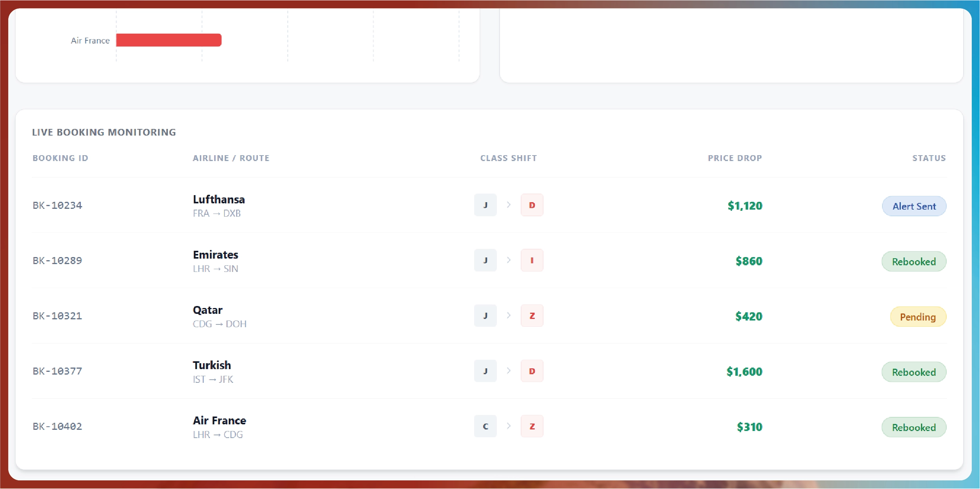Screen dimensions: 980x489
Task: Click the Class Shift arrow chevron for Emirates
Action: tap(509, 260)
